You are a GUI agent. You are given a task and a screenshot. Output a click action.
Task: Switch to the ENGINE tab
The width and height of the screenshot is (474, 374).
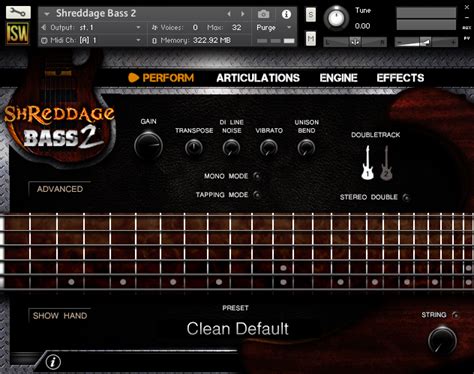coord(338,78)
